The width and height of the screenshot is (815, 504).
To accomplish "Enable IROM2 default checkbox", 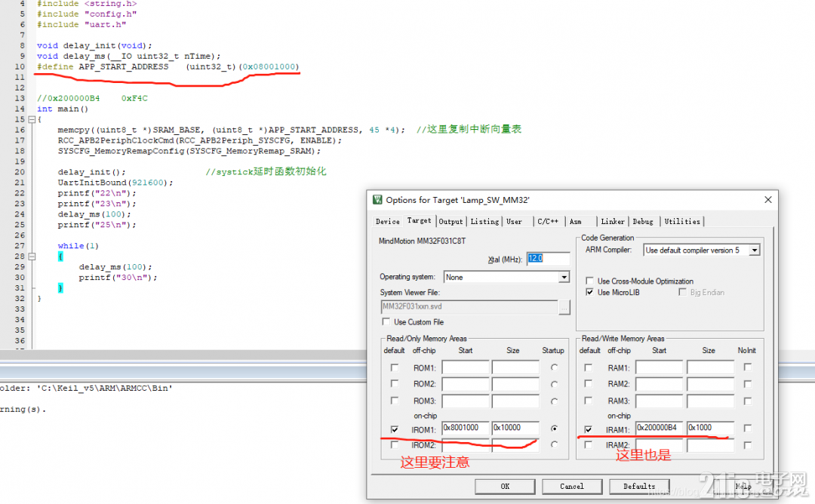I will point(395,444).
